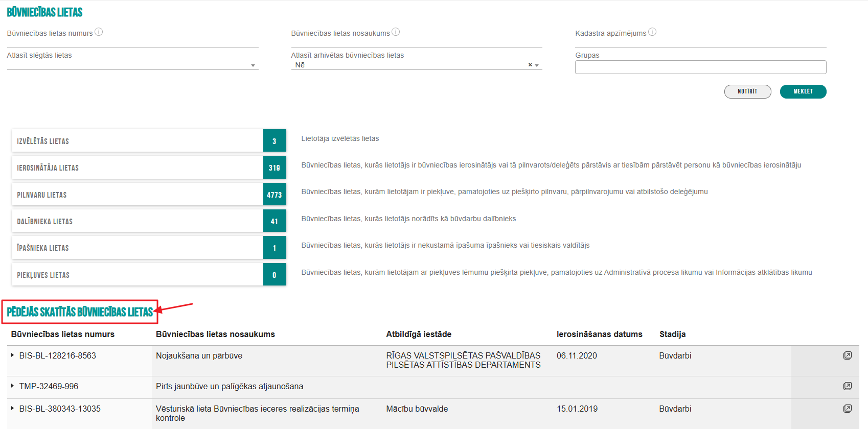The image size is (868, 429).
Task: Select case number BIS-BL-380343-13035
Action: 60,409
